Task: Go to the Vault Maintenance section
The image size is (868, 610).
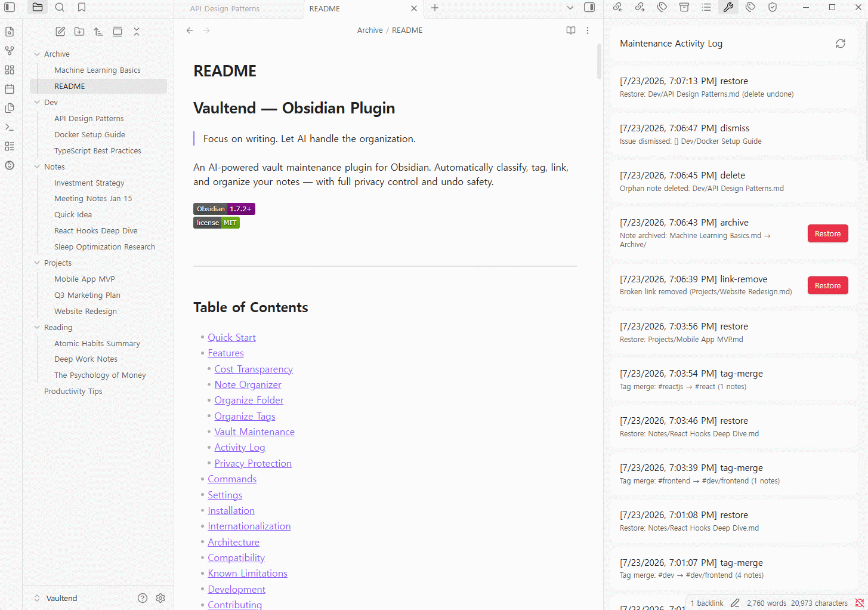Action: (254, 432)
